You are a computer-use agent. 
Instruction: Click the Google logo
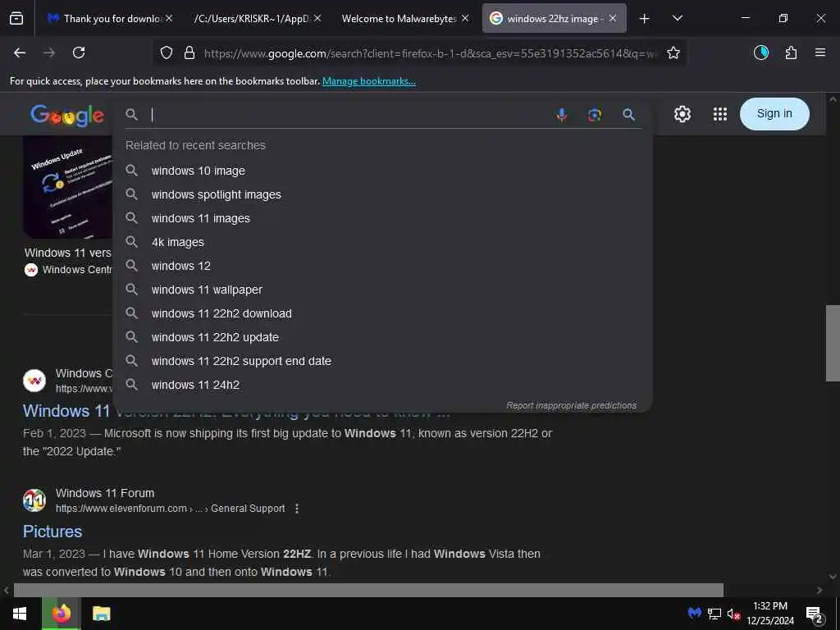(x=67, y=115)
